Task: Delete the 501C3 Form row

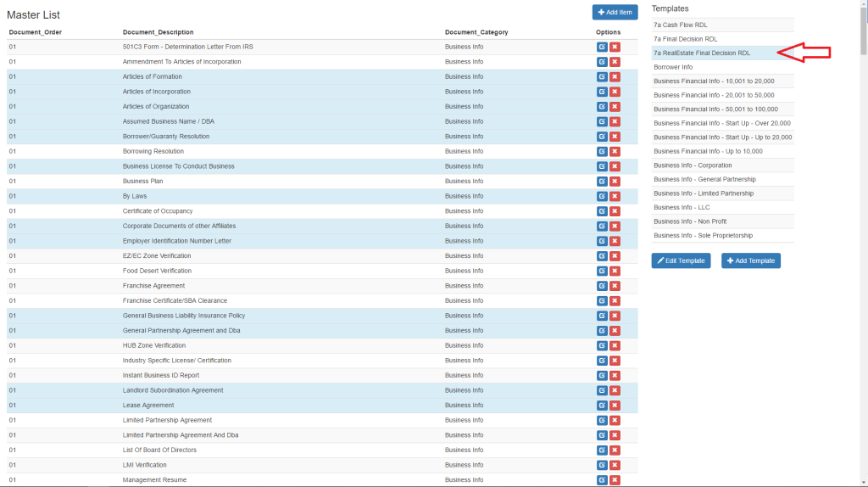Action: click(615, 48)
